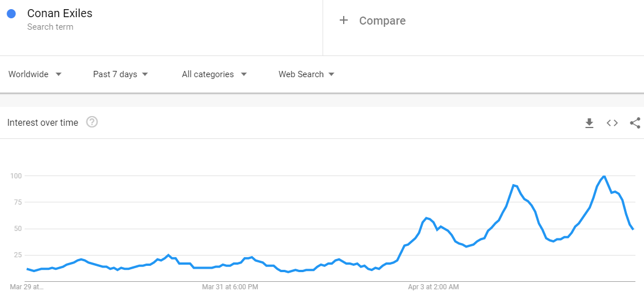Click the Search term subtitle text
This screenshot has height=299, width=644.
point(50,27)
